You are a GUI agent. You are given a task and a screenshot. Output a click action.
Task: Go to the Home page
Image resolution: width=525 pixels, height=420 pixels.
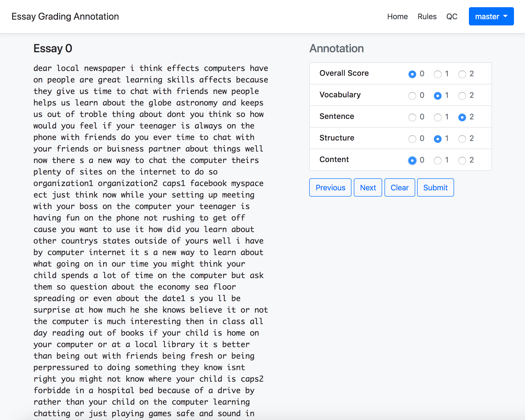coord(397,17)
